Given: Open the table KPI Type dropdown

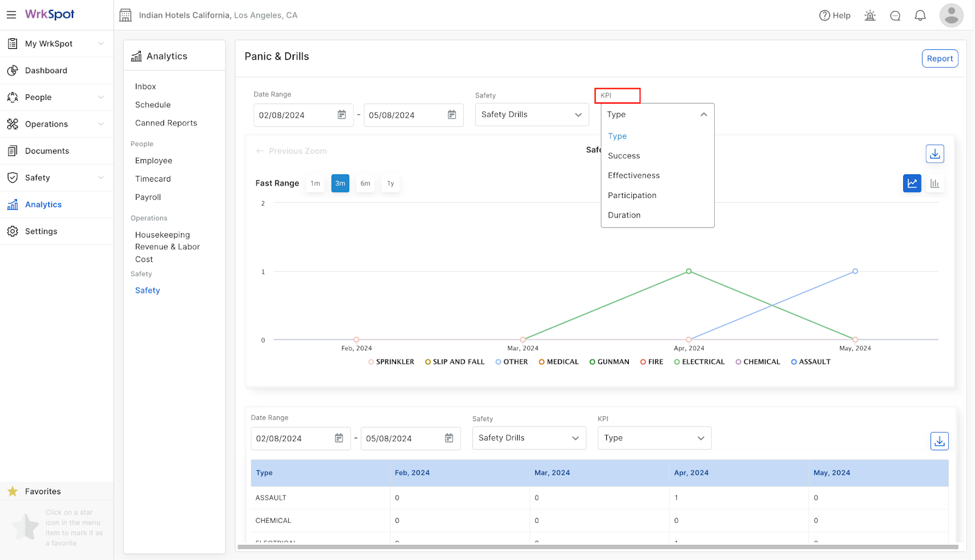Looking at the screenshot, I should pos(654,438).
